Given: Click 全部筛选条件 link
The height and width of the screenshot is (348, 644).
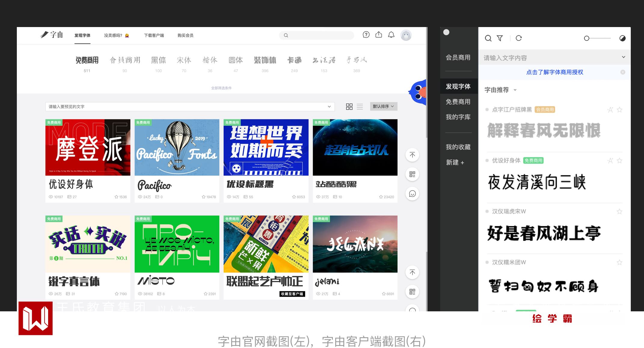Looking at the screenshot, I should (x=221, y=88).
